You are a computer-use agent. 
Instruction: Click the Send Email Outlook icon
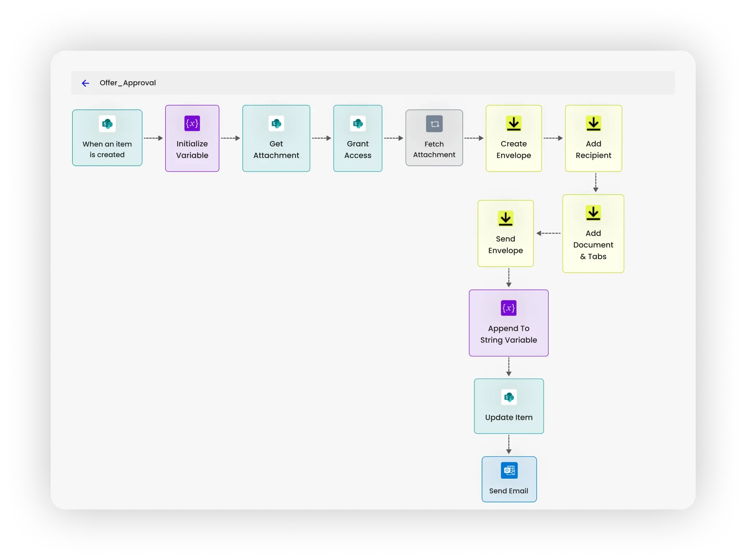(x=507, y=471)
